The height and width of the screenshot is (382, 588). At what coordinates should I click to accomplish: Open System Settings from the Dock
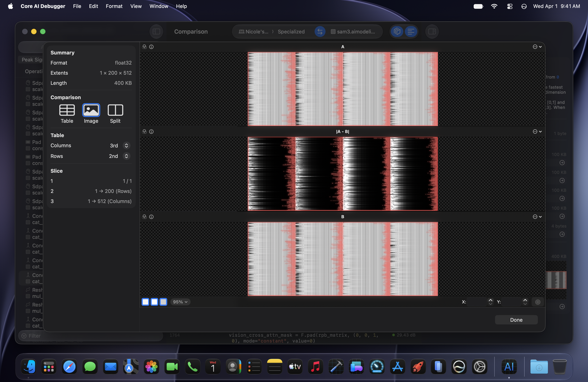pos(479,366)
